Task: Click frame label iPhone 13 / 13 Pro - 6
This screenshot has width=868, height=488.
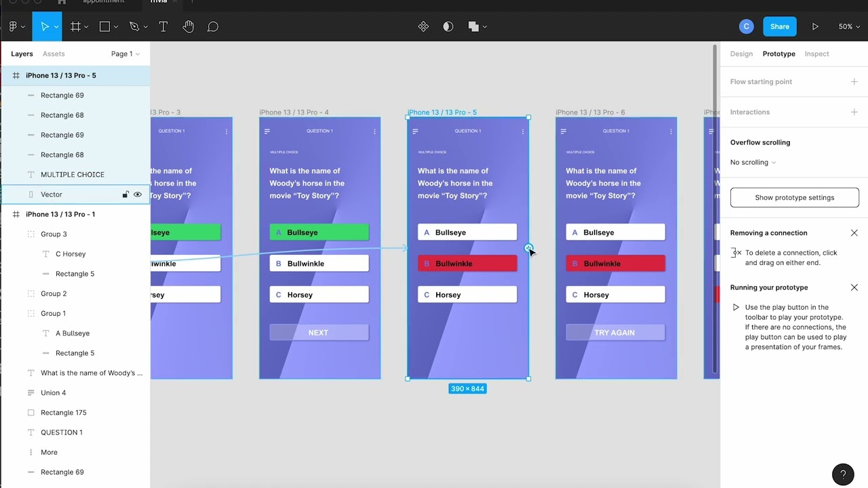Action: 590,112
